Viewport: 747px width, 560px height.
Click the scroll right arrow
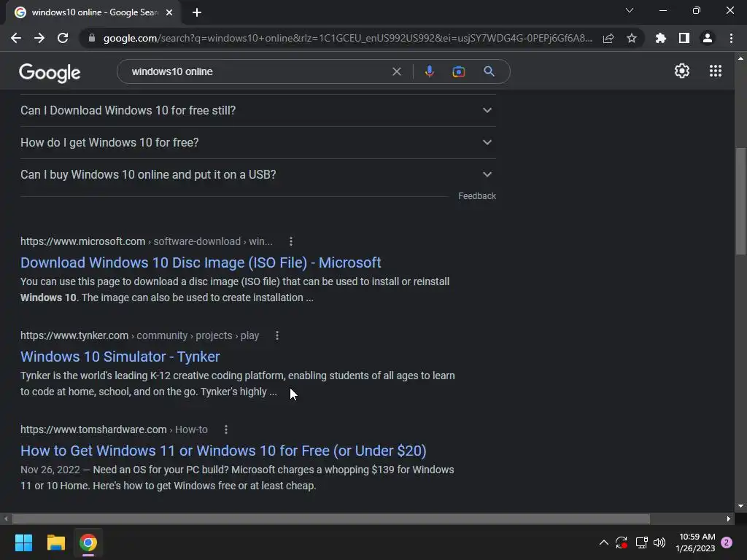coord(729,518)
